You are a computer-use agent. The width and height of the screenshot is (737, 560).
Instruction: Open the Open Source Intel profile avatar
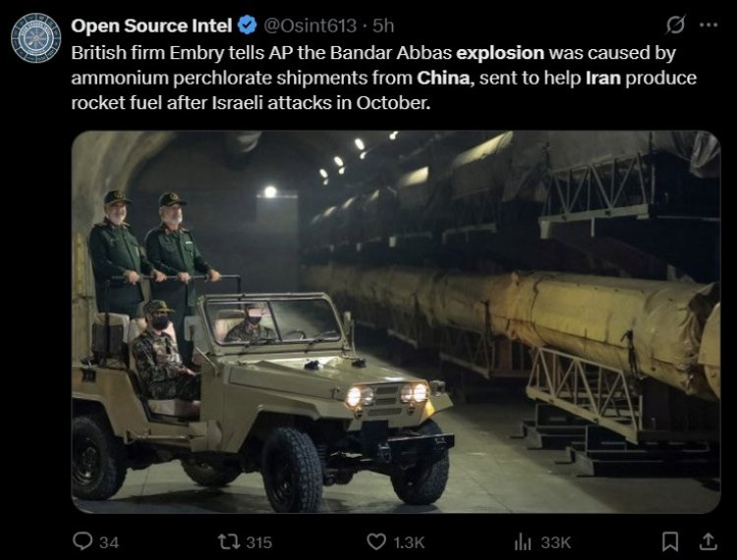click(35, 38)
